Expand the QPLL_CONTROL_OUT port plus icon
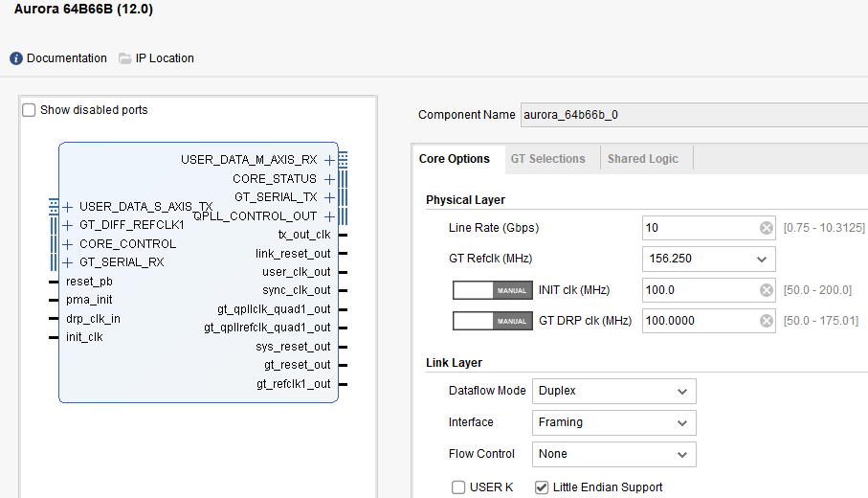 click(329, 216)
